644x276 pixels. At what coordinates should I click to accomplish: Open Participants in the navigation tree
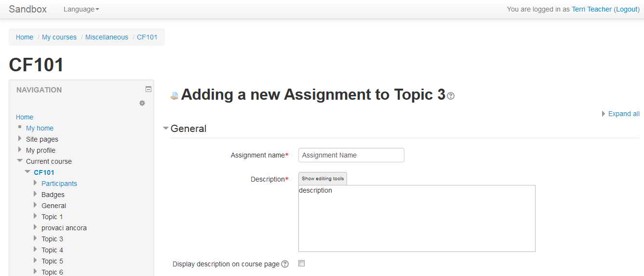59,184
